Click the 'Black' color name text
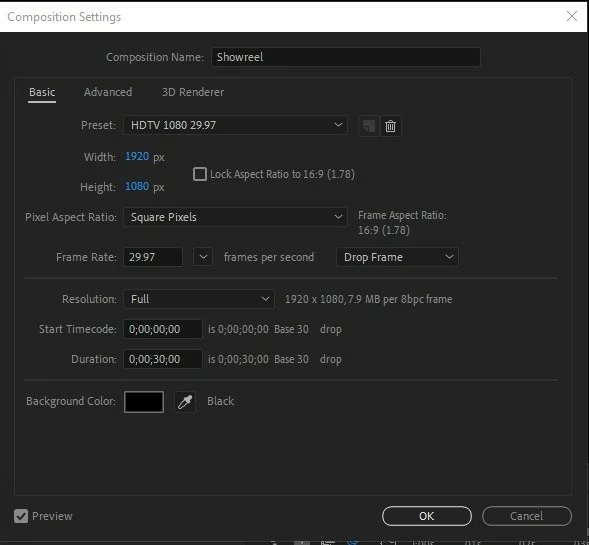Screen dimensions: 589x545 pos(220,401)
